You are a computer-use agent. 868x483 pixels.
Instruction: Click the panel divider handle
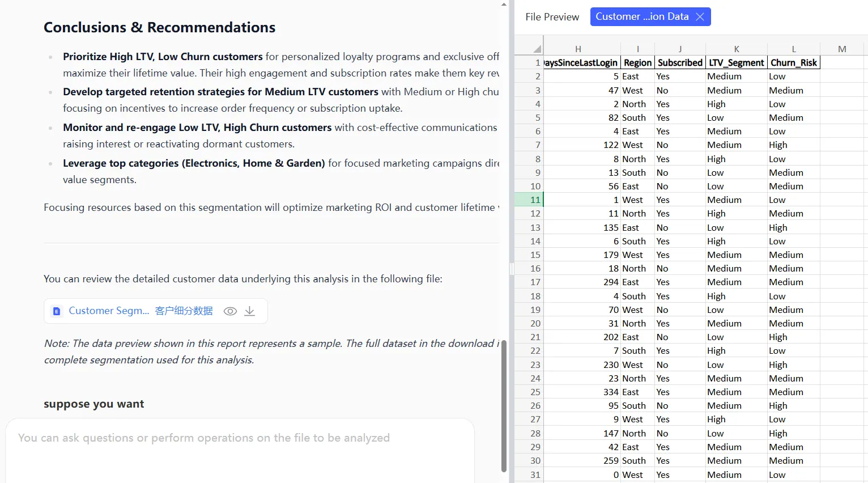pos(512,269)
